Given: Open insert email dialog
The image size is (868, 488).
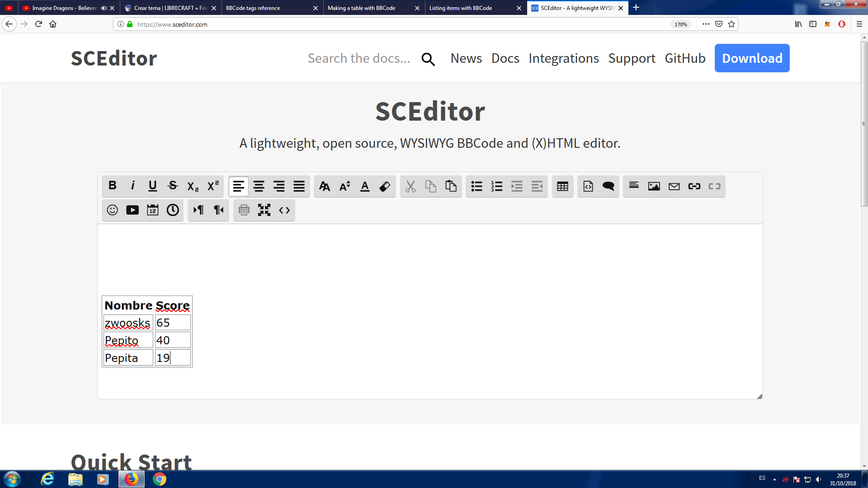Looking at the screenshot, I should [x=674, y=186].
